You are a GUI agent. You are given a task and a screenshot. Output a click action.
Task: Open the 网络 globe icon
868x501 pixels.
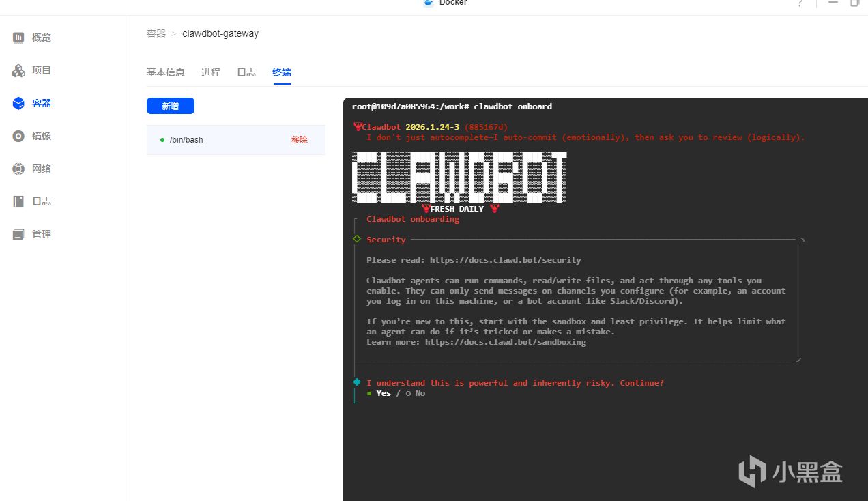[18, 169]
